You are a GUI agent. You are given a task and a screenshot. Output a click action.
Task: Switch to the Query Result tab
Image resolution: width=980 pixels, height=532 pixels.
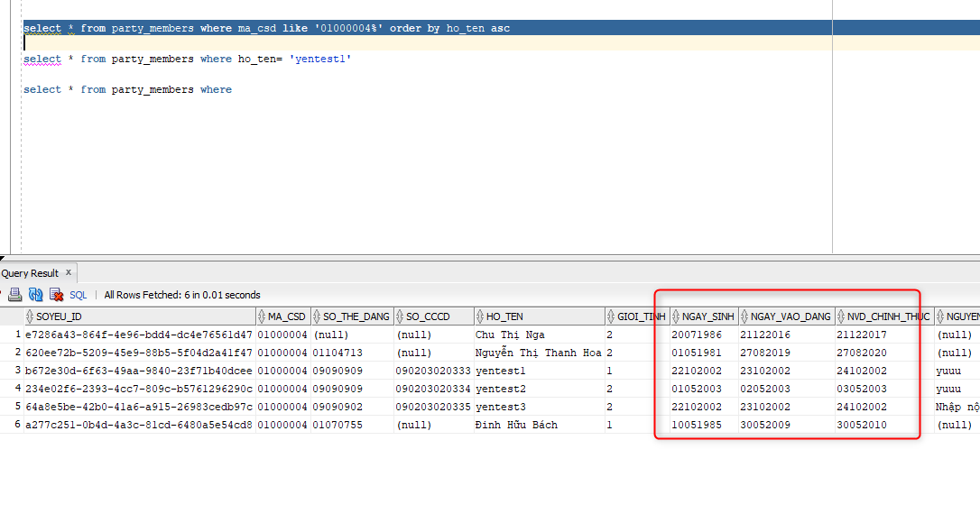[30, 272]
